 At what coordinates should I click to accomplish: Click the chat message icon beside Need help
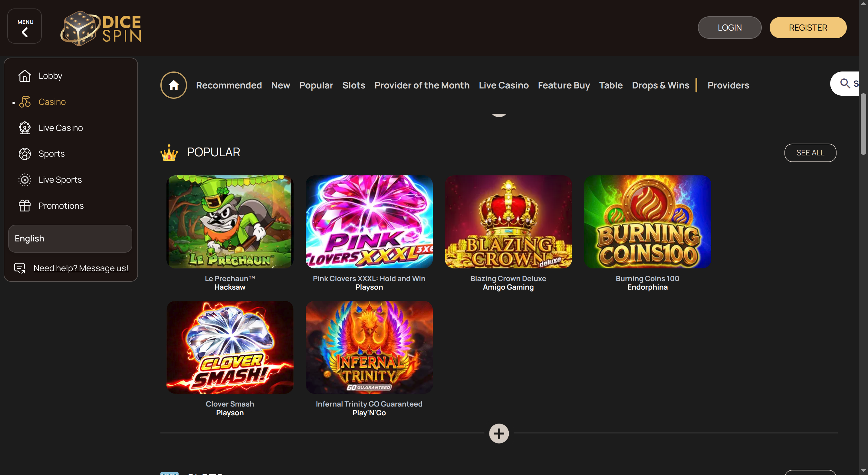pos(20,268)
